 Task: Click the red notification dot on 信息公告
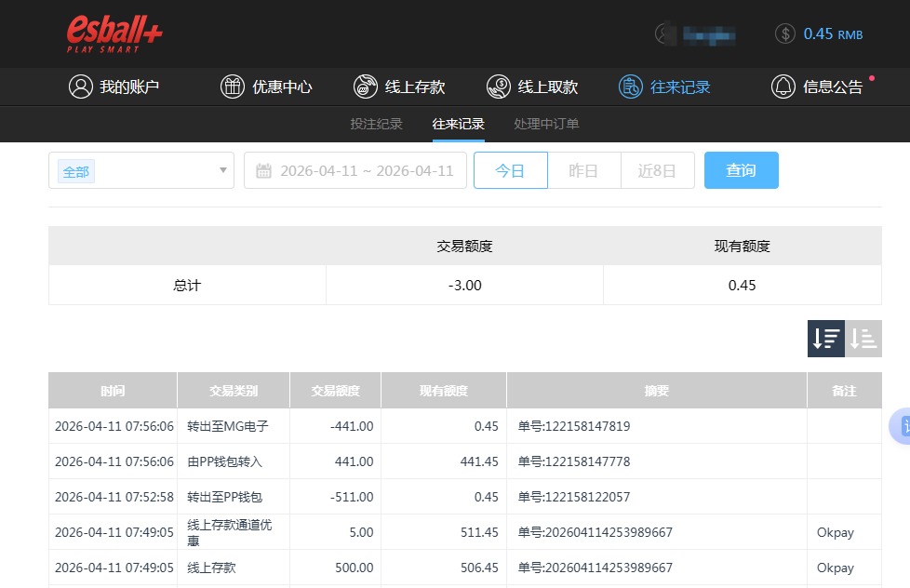coord(870,76)
